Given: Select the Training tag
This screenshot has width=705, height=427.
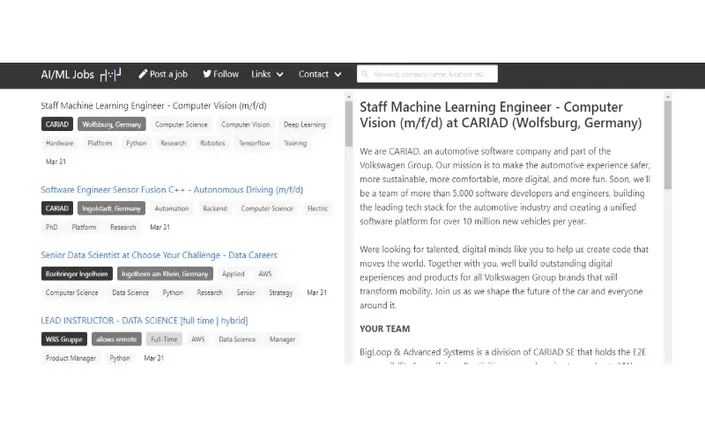Looking at the screenshot, I should tap(295, 143).
